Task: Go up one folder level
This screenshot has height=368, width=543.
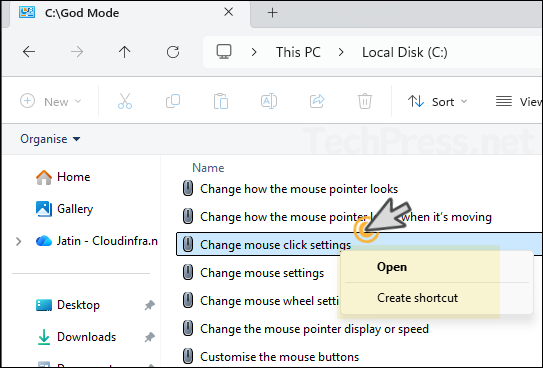Action: (x=125, y=52)
